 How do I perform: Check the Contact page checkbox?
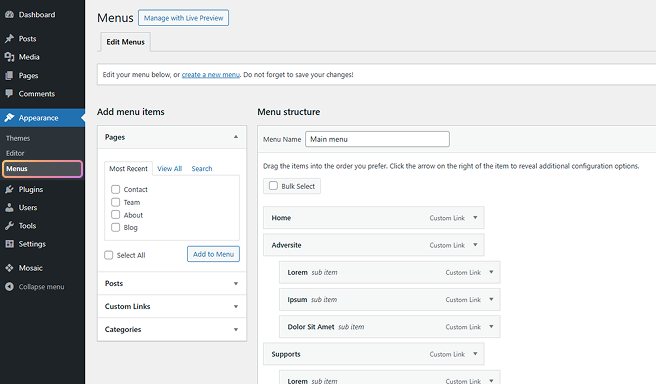[x=115, y=189]
